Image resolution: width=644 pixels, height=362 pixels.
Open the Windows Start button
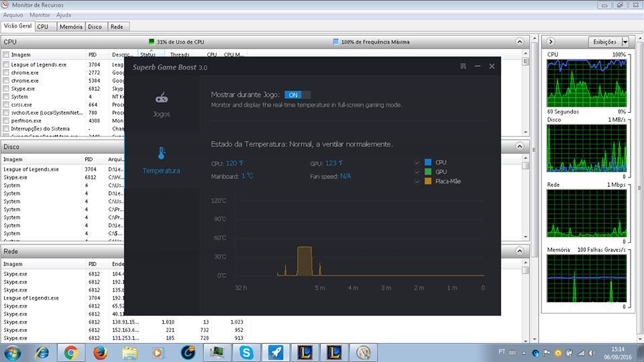pos(12,353)
